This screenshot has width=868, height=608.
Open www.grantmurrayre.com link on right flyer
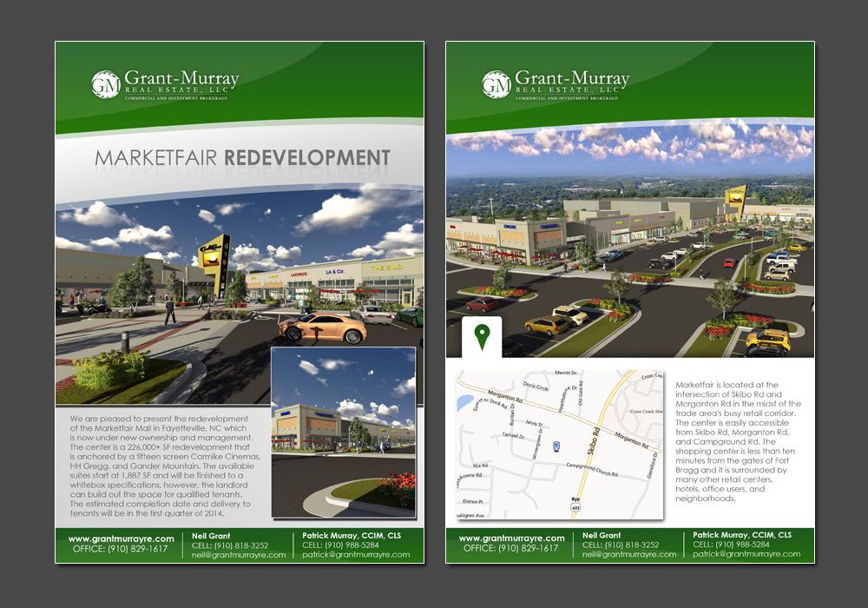[x=511, y=539]
